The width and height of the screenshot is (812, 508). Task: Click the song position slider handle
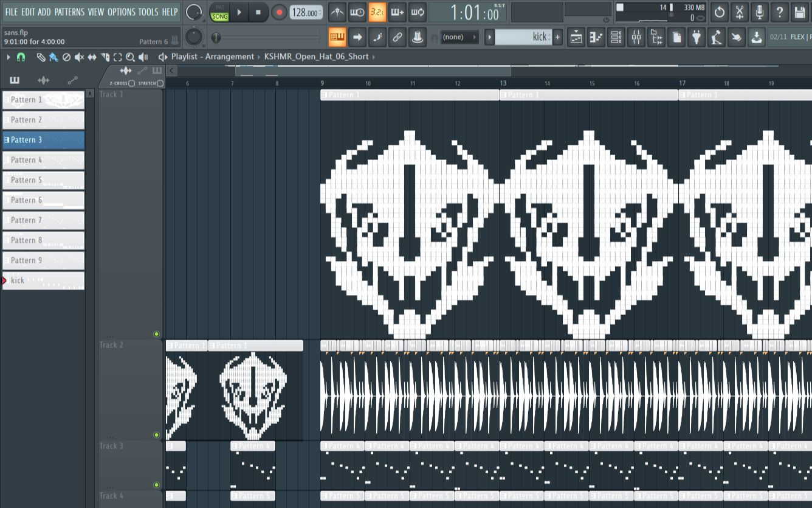pos(216,38)
